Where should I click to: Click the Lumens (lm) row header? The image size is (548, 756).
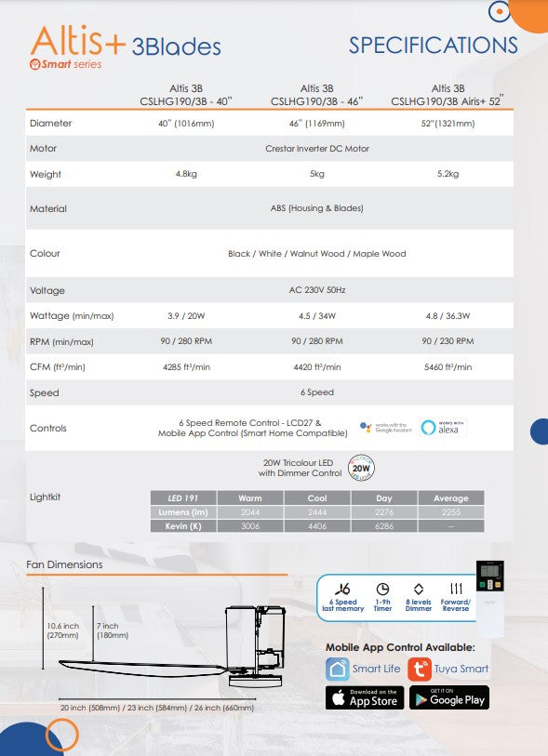tap(183, 512)
